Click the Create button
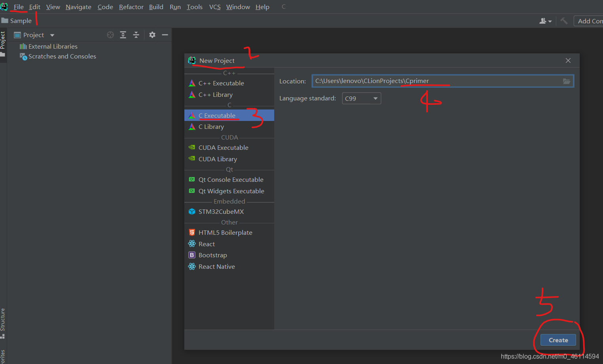 coord(558,340)
